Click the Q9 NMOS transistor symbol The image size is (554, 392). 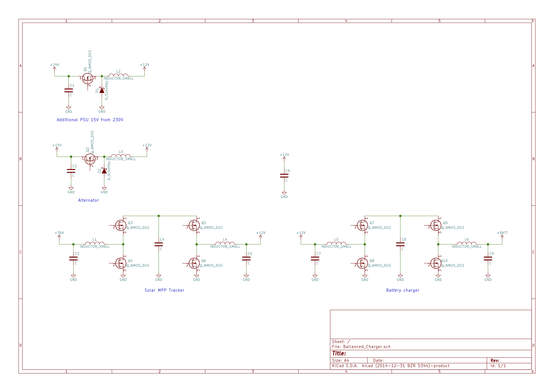click(436, 225)
